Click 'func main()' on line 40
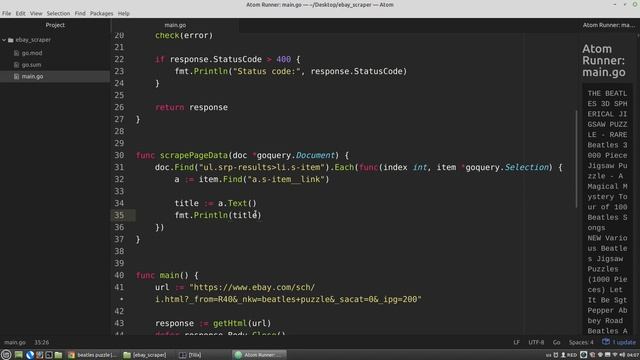The image size is (640, 360). point(162,275)
